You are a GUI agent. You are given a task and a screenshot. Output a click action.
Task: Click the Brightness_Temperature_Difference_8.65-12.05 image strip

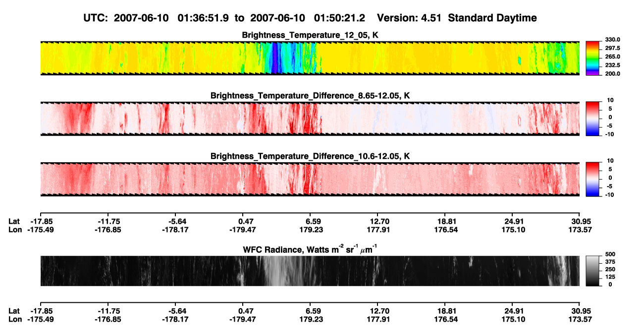(x=310, y=118)
